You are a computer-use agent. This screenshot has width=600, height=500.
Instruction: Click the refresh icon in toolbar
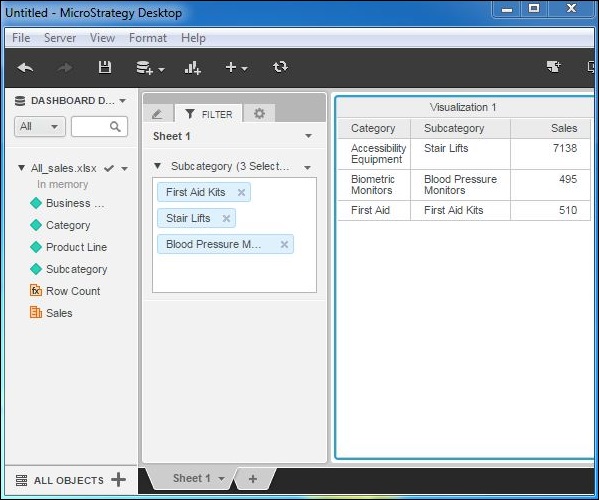[280, 68]
